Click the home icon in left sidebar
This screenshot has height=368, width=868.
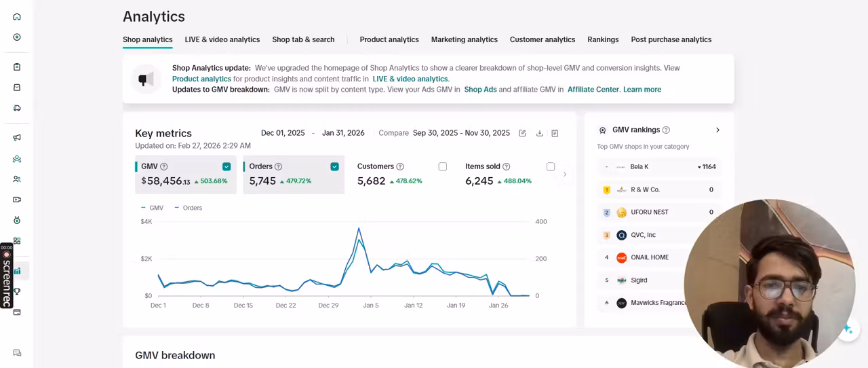(17, 16)
